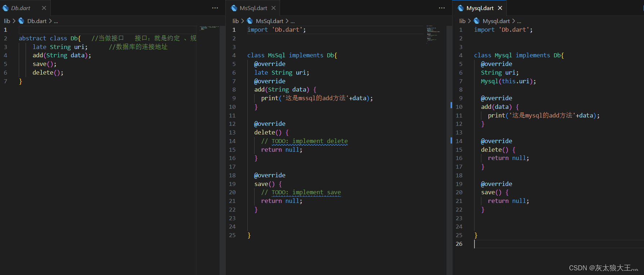Click Dart icon in Db.dart breadcrumb
Viewport: 644px width, 275px height.
pos(21,21)
